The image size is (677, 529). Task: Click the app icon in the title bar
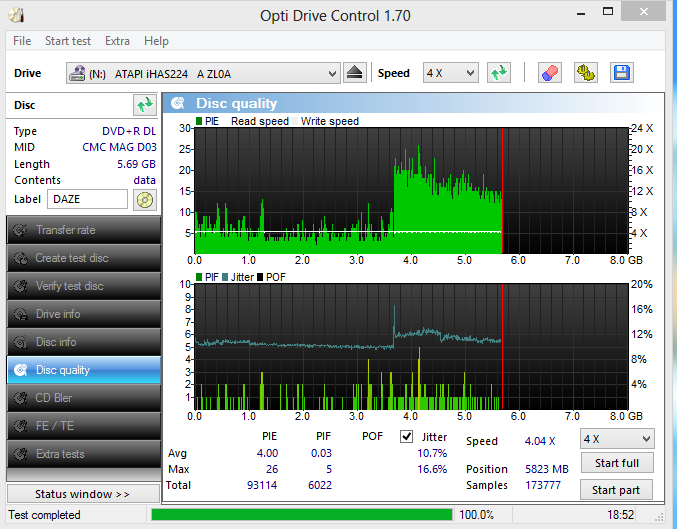point(16,16)
